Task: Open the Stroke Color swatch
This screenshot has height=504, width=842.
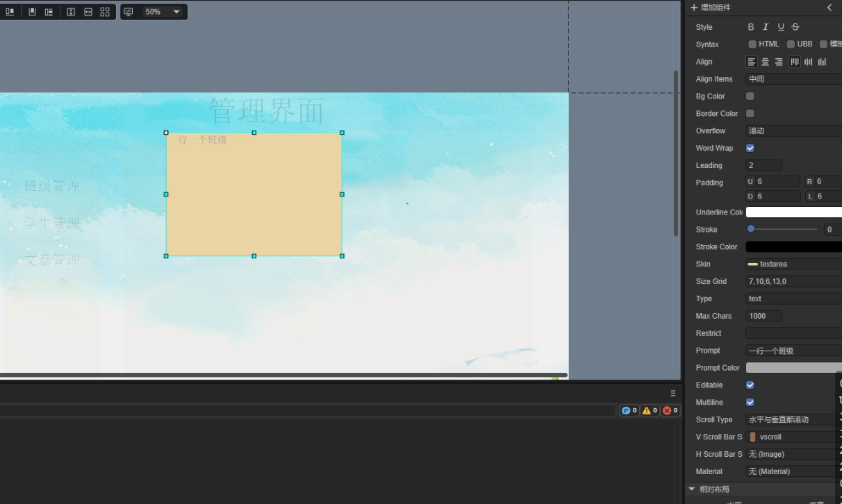Action: (793, 246)
